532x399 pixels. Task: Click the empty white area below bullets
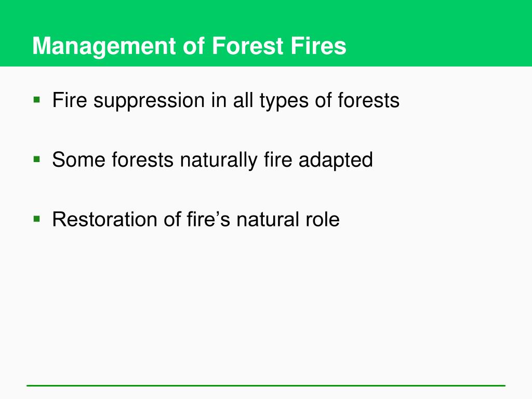(x=266, y=305)
